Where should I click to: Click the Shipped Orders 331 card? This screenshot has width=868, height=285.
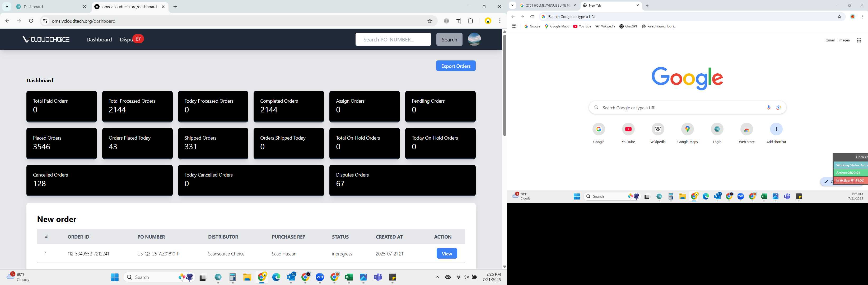(x=213, y=143)
